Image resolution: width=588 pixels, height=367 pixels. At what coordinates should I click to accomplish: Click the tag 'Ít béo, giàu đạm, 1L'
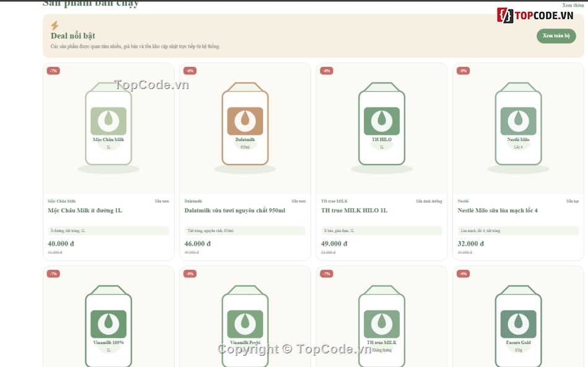[382, 231]
